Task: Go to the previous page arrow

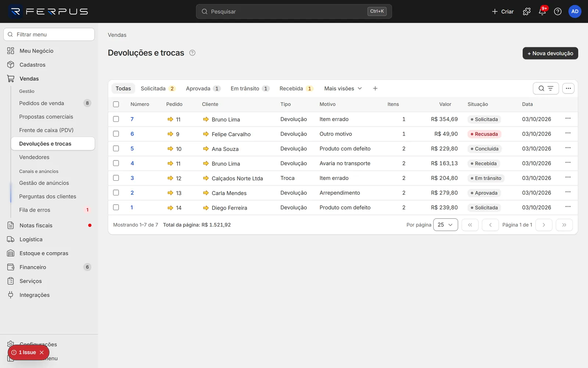Action: 490,225
